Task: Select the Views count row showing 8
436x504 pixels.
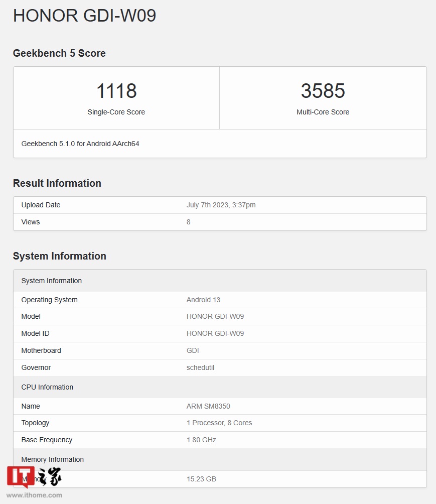Action: (x=220, y=222)
